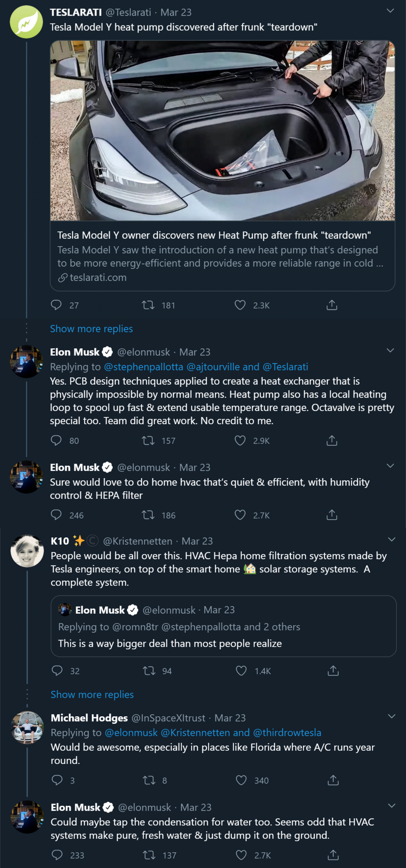Image resolution: width=406 pixels, height=868 pixels.
Task: Reply to the TESLARATI tweet
Action: 56,305
